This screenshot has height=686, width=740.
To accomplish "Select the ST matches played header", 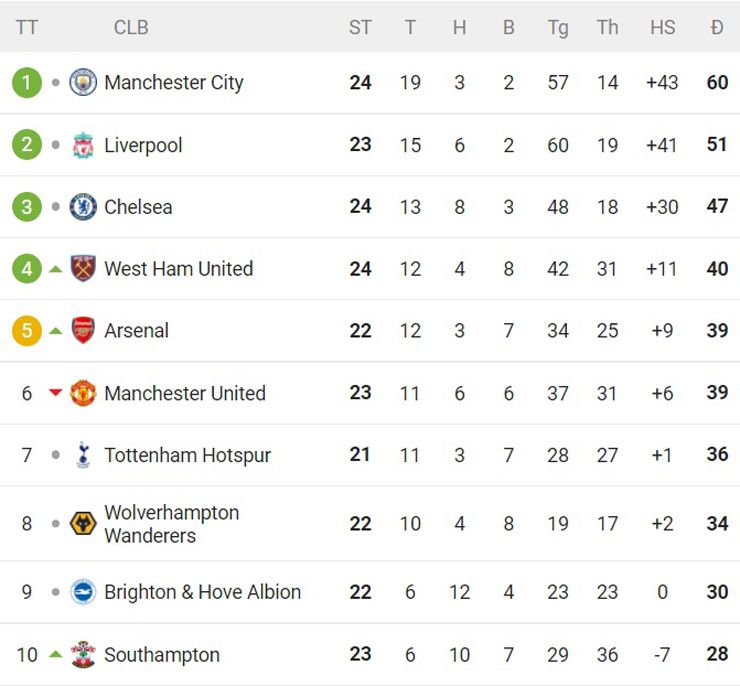I will coord(360,27).
